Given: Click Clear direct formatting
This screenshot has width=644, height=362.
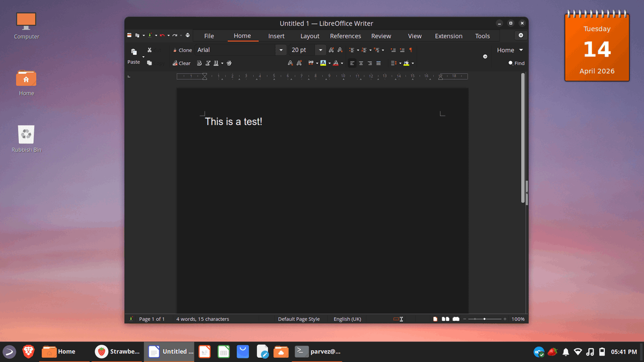Looking at the screenshot, I should 181,63.
